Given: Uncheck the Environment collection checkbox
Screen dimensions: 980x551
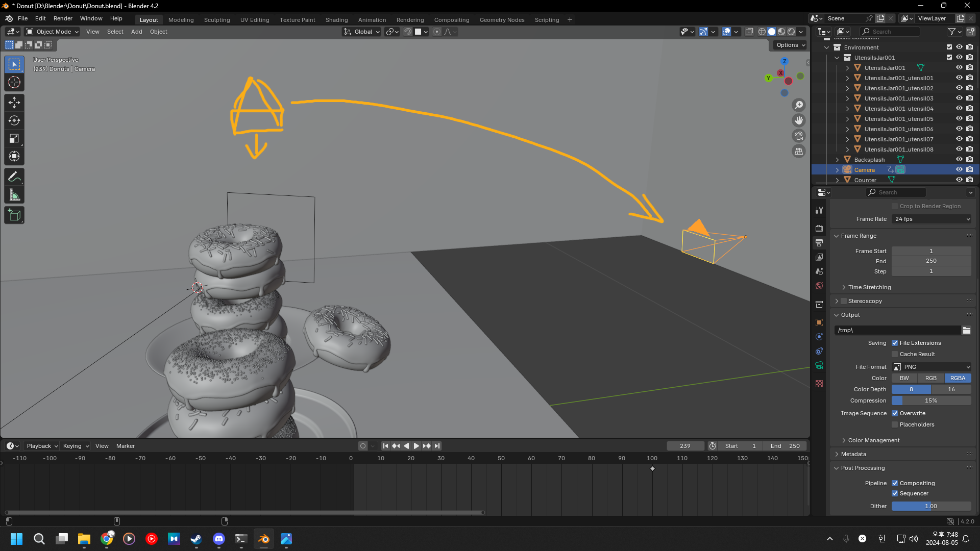Looking at the screenshot, I should [x=949, y=47].
